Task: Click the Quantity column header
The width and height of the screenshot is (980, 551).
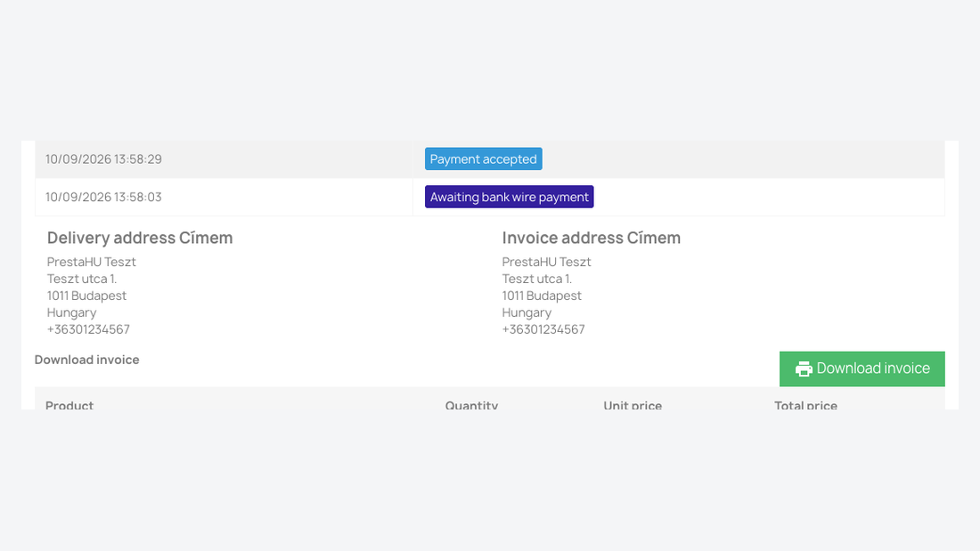Action: (x=472, y=405)
